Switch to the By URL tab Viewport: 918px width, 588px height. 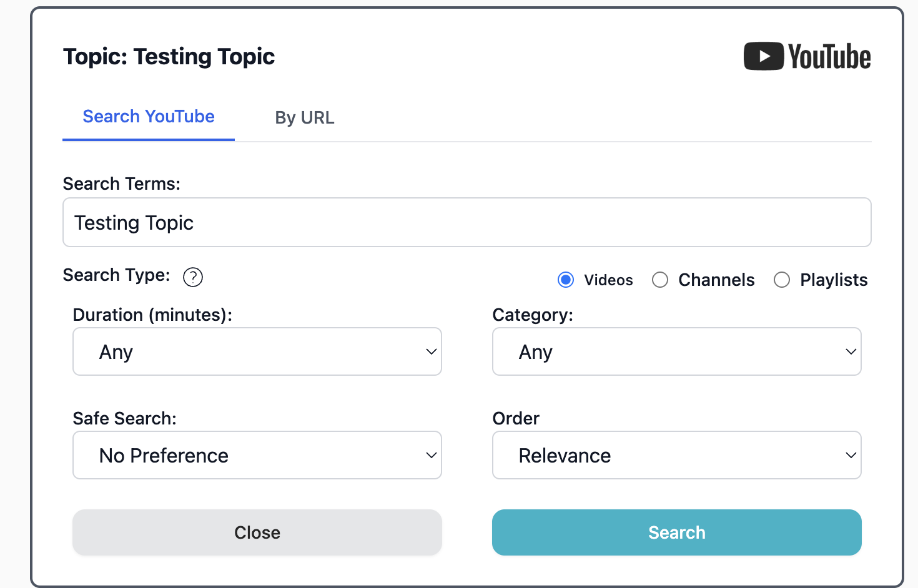(x=305, y=118)
